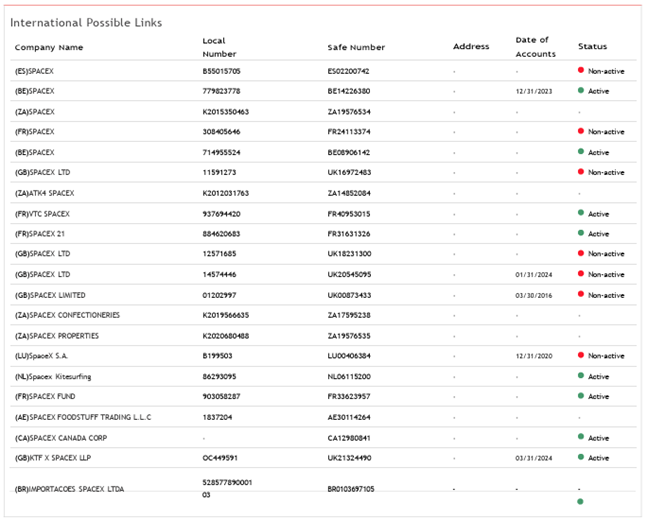
Task: Click the accounts date 01/31/2024
Action: click(534, 275)
